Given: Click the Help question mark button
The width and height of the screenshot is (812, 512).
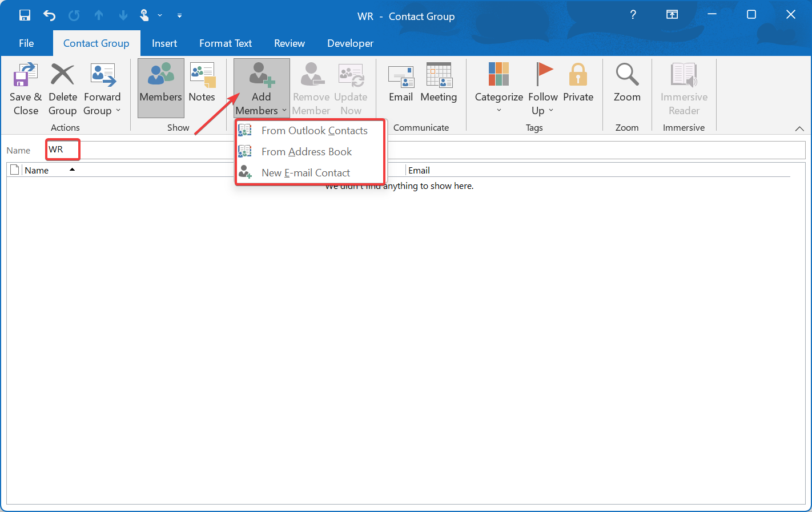Looking at the screenshot, I should pyautogui.click(x=633, y=15).
